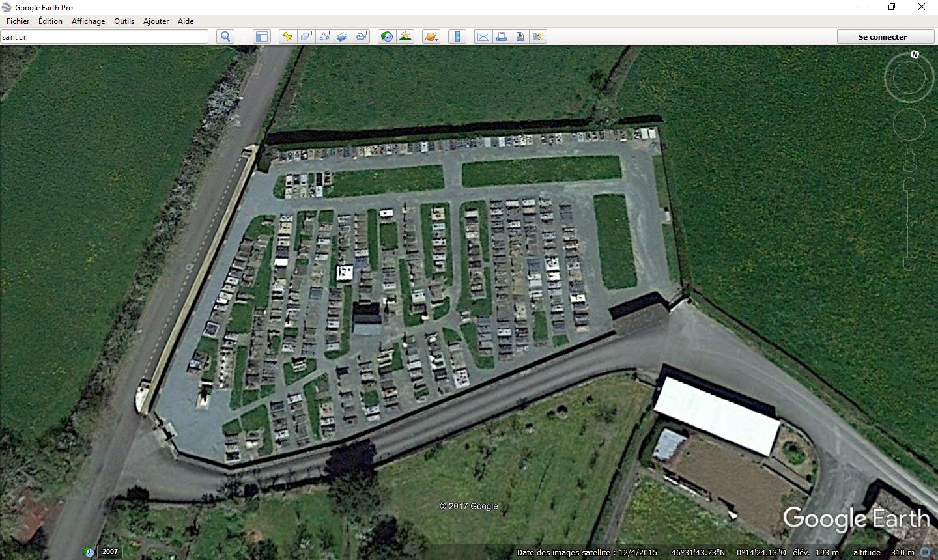View in Google Maps icon
This screenshot has height=560, width=938.
(x=538, y=36)
